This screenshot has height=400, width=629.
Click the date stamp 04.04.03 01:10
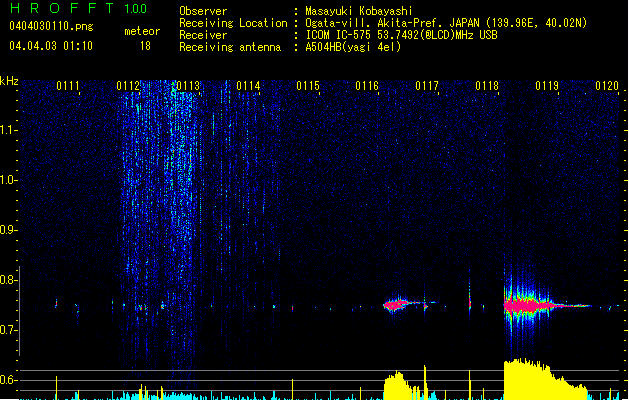point(51,46)
